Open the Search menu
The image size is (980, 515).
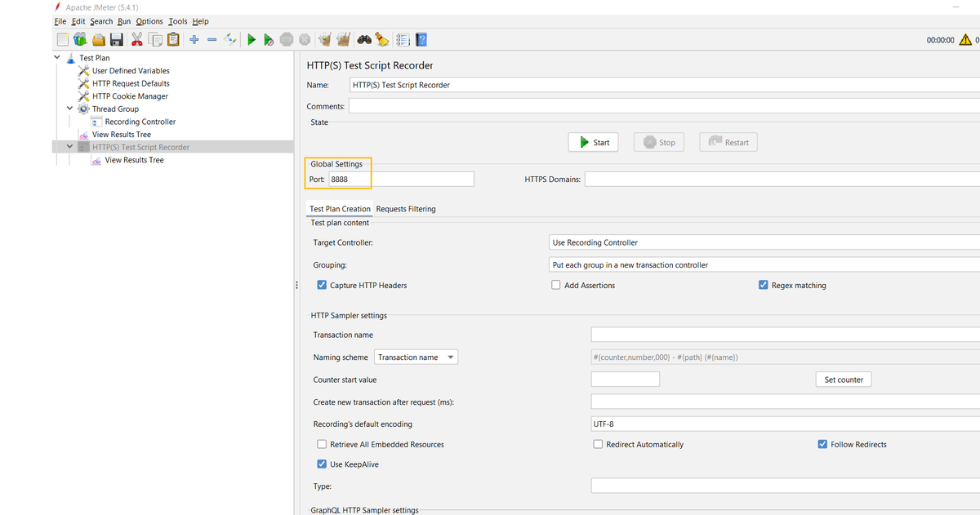[x=101, y=21]
